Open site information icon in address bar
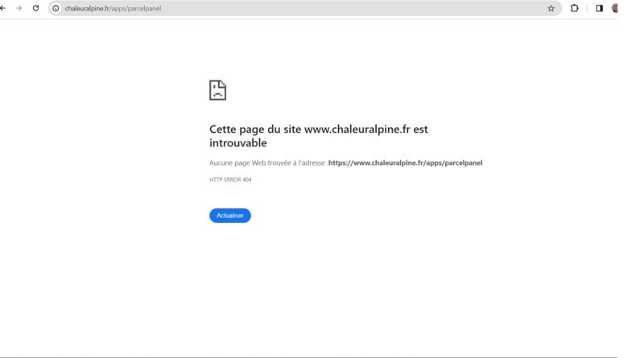Viewport: 644px width, 358px height. tap(56, 8)
